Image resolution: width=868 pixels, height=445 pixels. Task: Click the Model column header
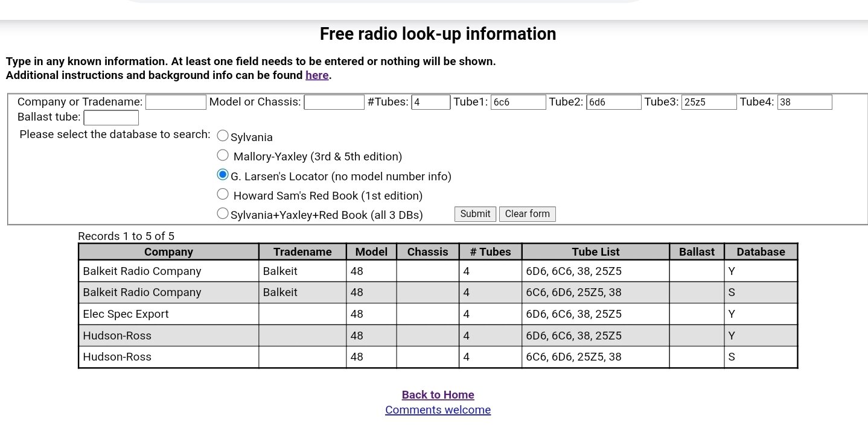pyautogui.click(x=371, y=252)
